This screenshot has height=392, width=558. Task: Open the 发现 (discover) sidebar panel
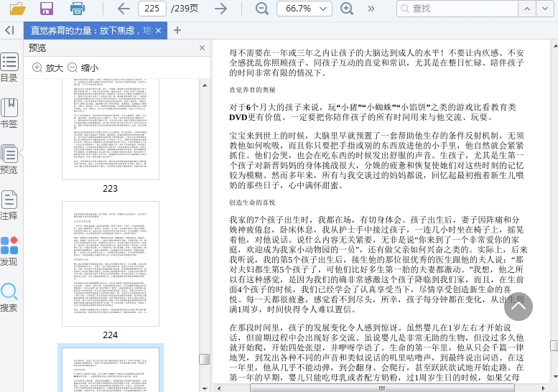tap(9, 251)
